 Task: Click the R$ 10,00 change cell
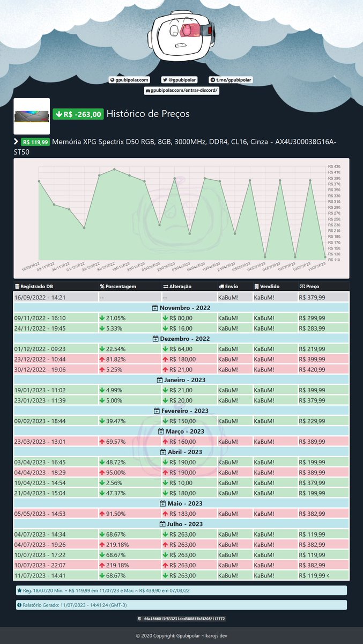[x=189, y=482]
